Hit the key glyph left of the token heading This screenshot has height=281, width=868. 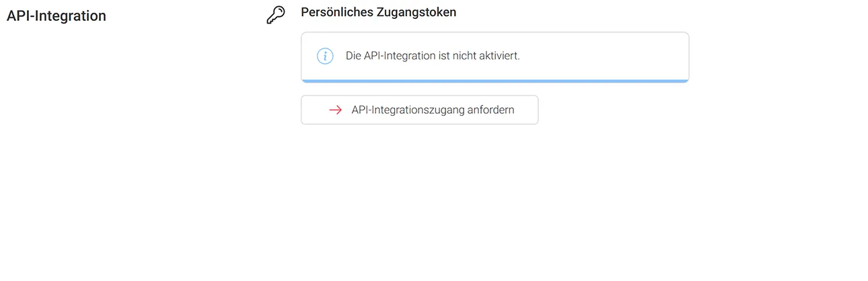click(x=276, y=15)
